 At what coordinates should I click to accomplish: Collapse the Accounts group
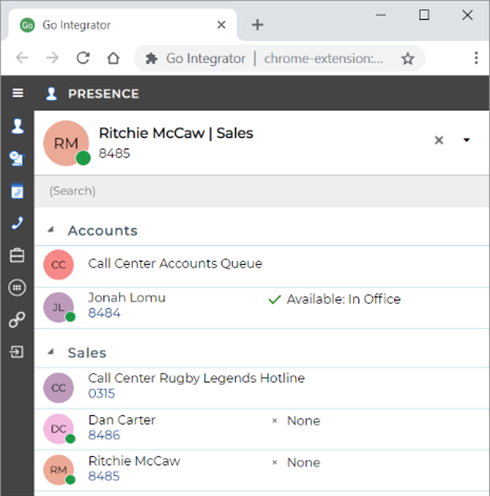pyautogui.click(x=51, y=229)
